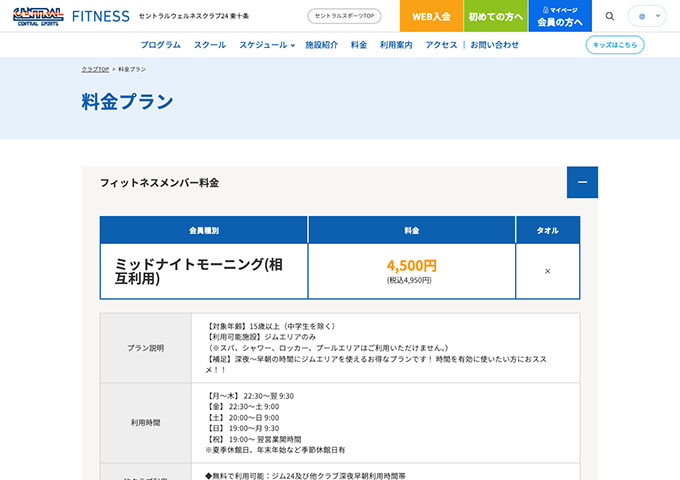Click the (税込4,950円) tax-included price
The height and width of the screenshot is (480, 680).
pos(409,280)
